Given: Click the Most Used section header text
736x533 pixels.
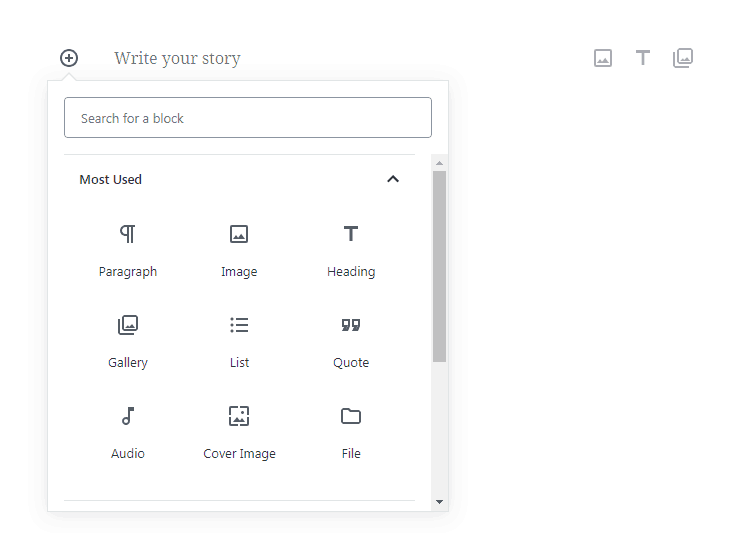Looking at the screenshot, I should [x=110, y=179].
